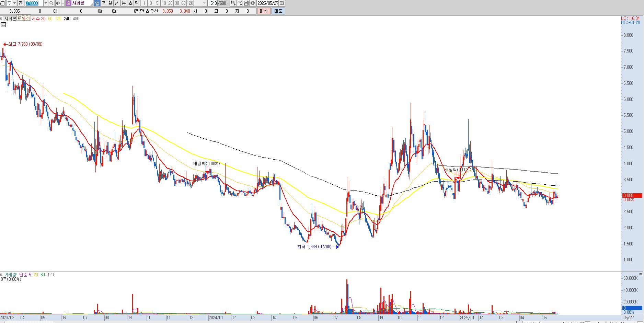This screenshot has height=323, width=644.
Task: Open the 주 dropdown arrow in the toolbar
Action: (14, 3)
